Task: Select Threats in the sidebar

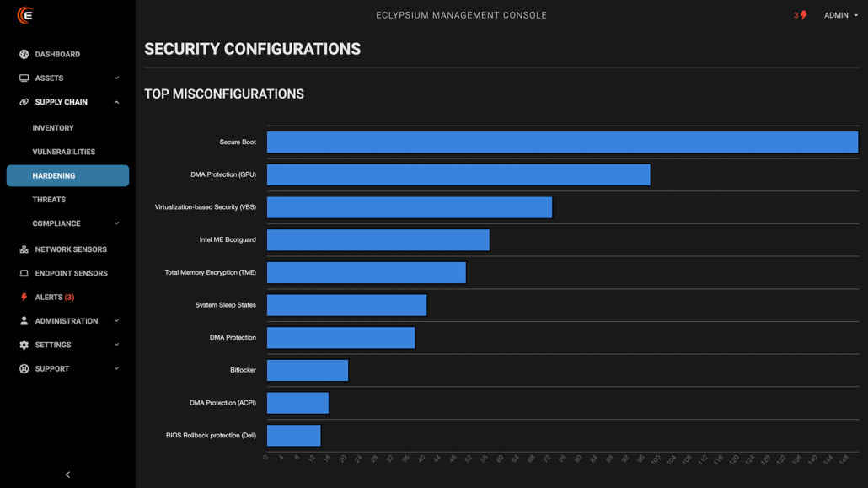Action: pyautogui.click(x=49, y=200)
